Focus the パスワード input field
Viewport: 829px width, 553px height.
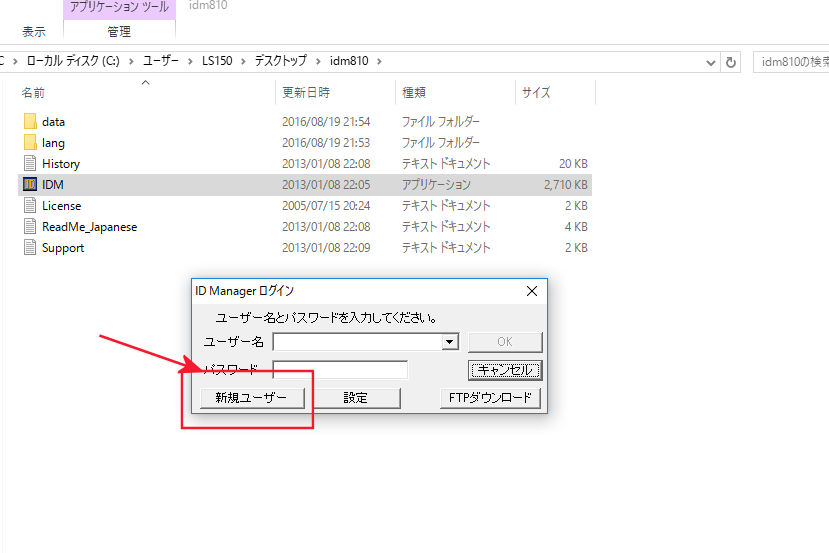[x=340, y=370]
